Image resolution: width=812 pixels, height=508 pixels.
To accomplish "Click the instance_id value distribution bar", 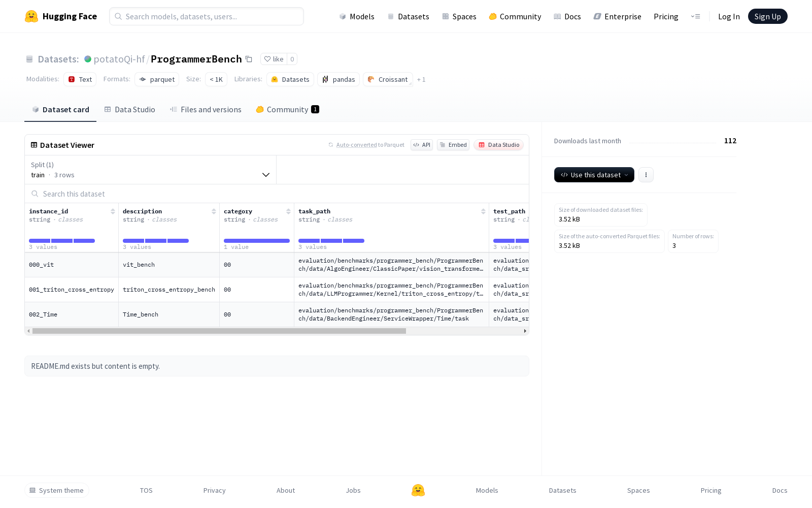I will (62, 241).
